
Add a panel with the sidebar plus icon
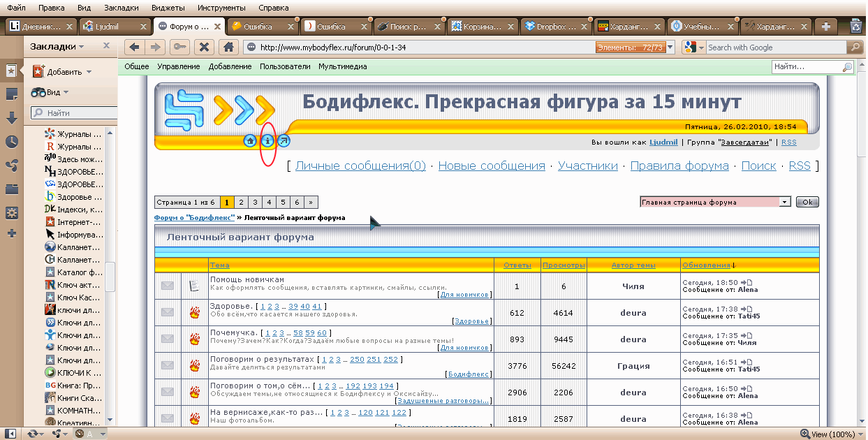tap(12, 233)
